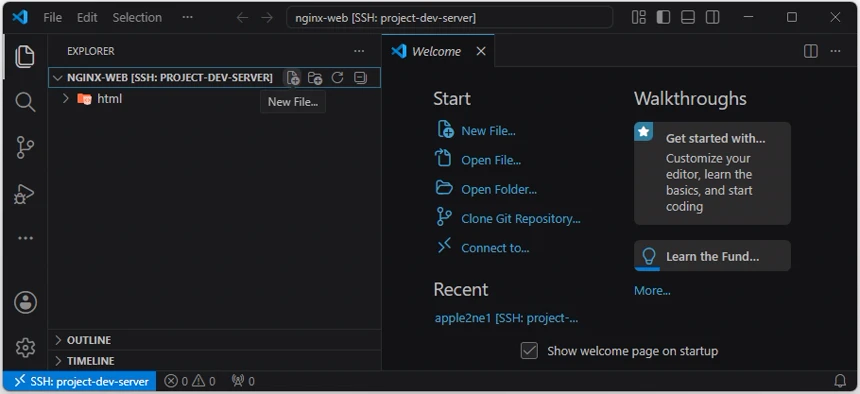860x394 pixels.
Task: Open the Search view in activity bar
Action: click(25, 102)
